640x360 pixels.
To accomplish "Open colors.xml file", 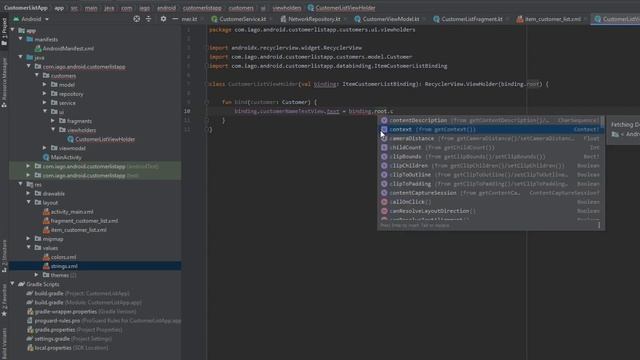I will [60, 257].
